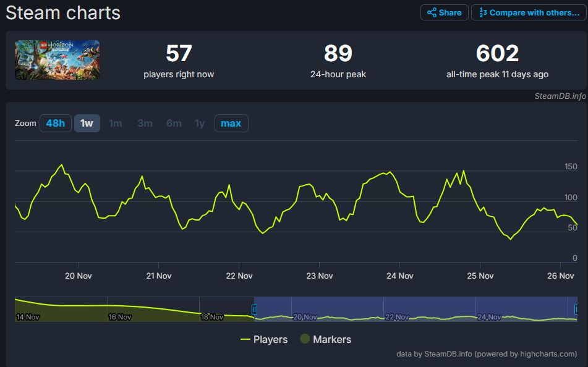Screen dimensions: 588x367
Task: Click the LEGO Horizon game thumbnail
Action: 58,60
